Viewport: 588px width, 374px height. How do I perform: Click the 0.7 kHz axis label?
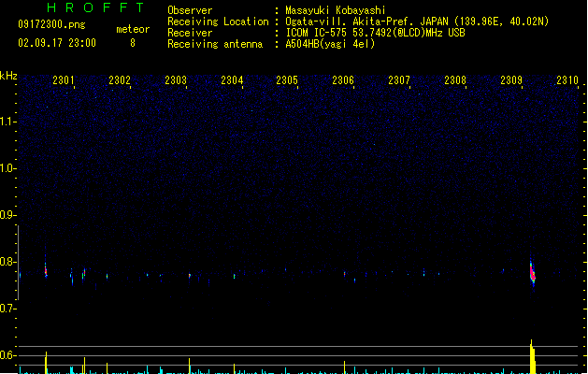click(8, 309)
